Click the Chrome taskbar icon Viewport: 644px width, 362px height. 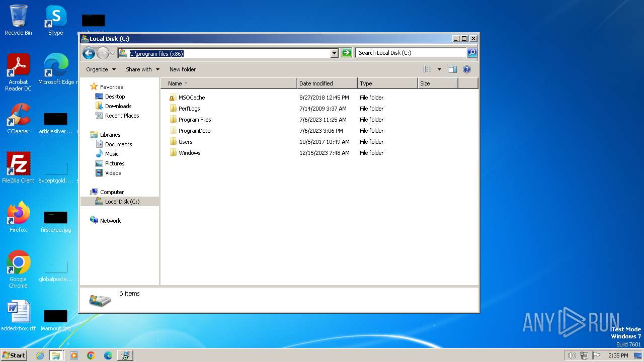coord(91,355)
